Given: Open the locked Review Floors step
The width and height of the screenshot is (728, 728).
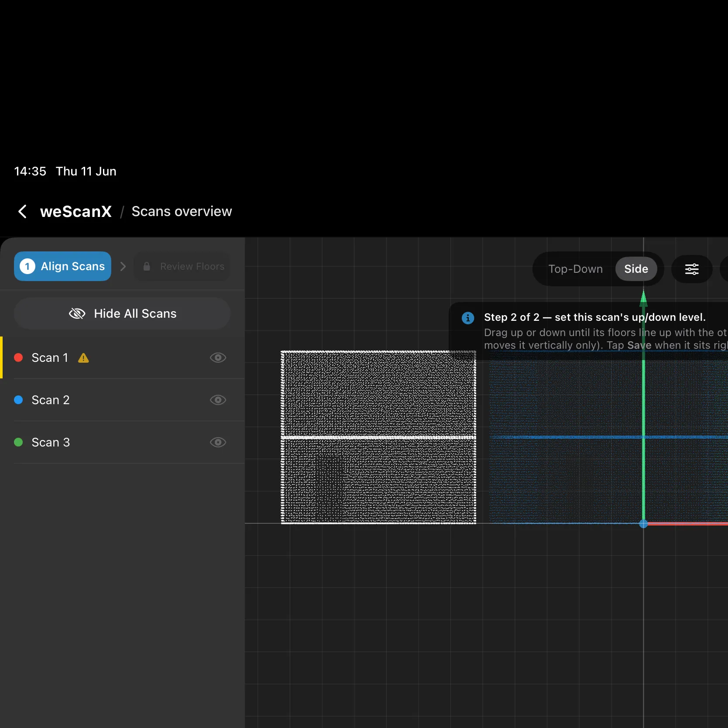Looking at the screenshot, I should [x=182, y=266].
